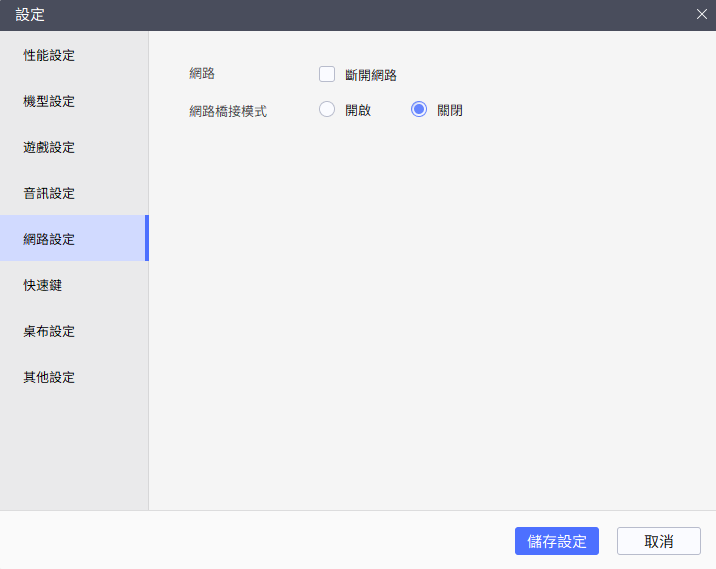Screen dimensions: 716x569
Task: Go to 遊戲設定 in sidebar
Action: (74, 147)
